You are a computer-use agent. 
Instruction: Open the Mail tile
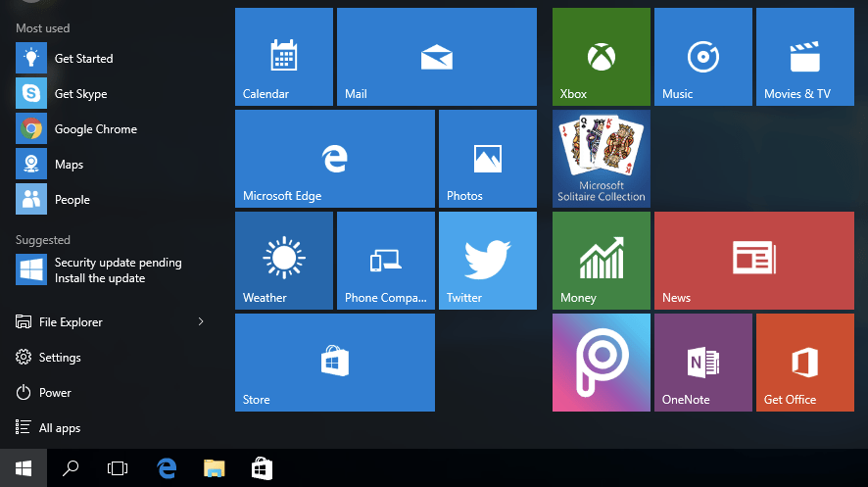coord(437,57)
